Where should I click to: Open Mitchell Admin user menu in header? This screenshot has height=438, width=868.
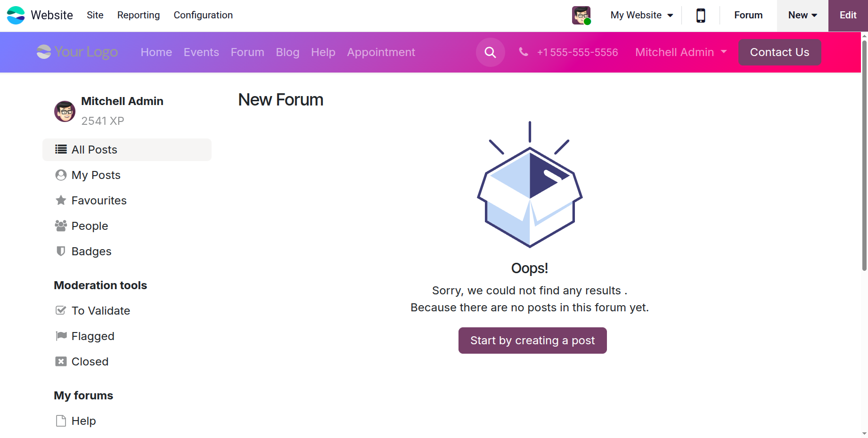pos(680,52)
